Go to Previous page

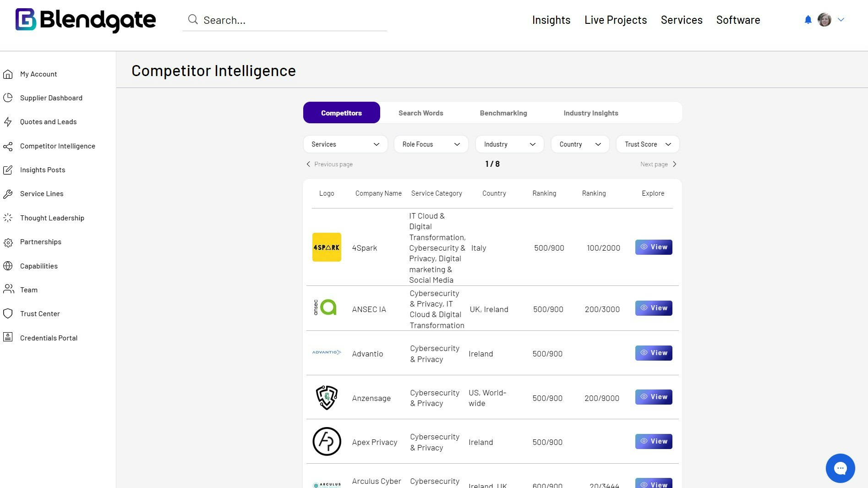coord(329,164)
